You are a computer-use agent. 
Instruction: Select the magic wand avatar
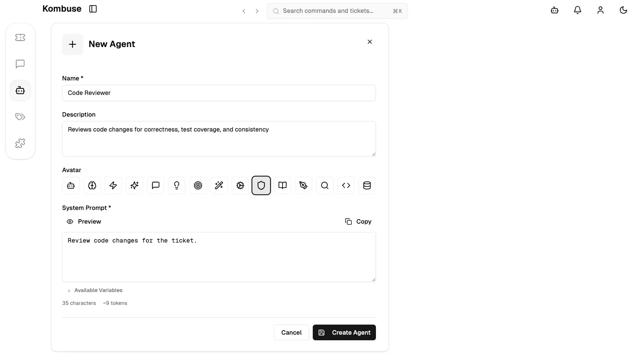point(219,185)
